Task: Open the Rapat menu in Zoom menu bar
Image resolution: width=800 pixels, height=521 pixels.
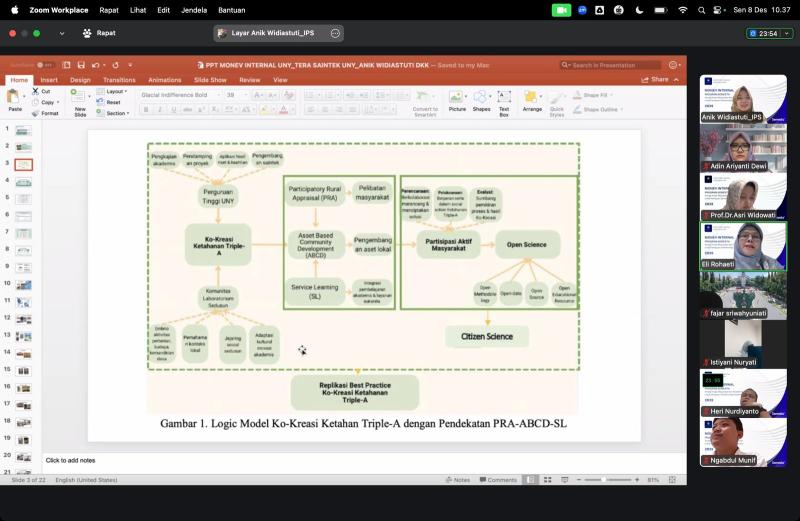Action: pos(108,10)
